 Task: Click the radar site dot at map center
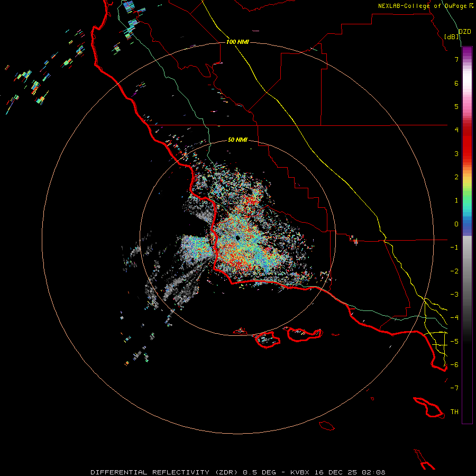tap(237, 237)
